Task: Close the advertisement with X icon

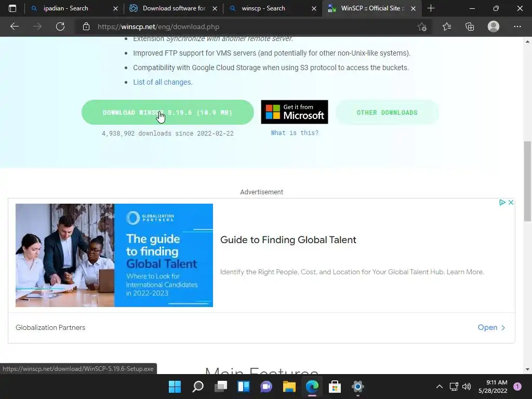Action: click(x=511, y=203)
